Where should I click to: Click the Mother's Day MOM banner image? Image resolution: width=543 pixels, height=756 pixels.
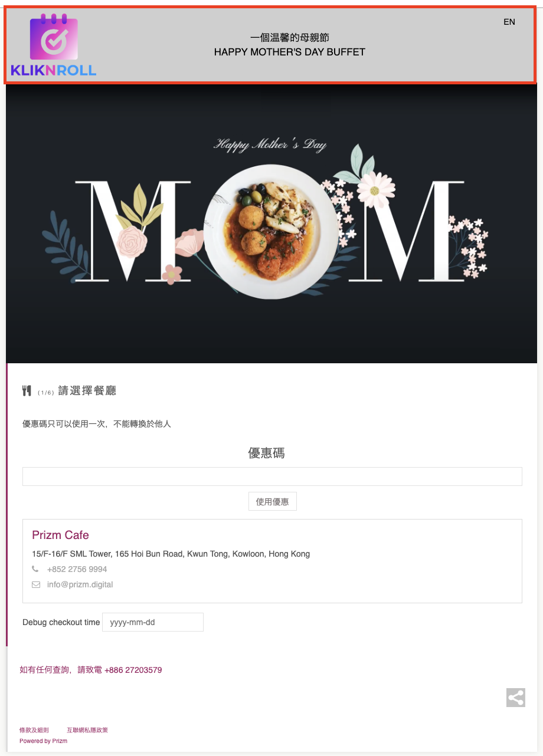(271, 224)
